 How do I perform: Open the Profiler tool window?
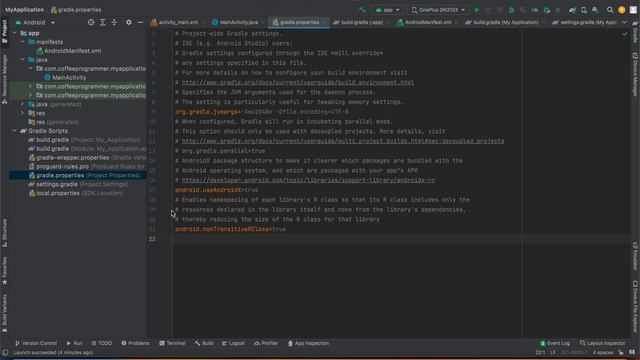(266, 343)
